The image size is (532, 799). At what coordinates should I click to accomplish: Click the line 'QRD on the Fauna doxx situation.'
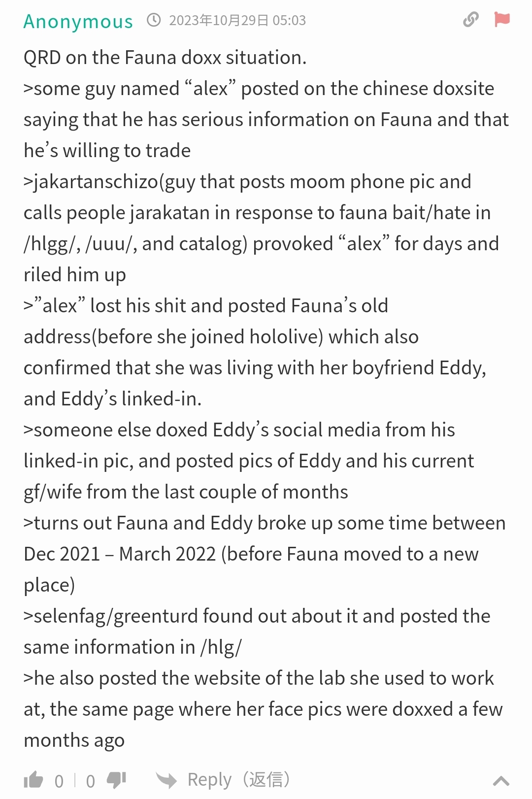[165, 58]
